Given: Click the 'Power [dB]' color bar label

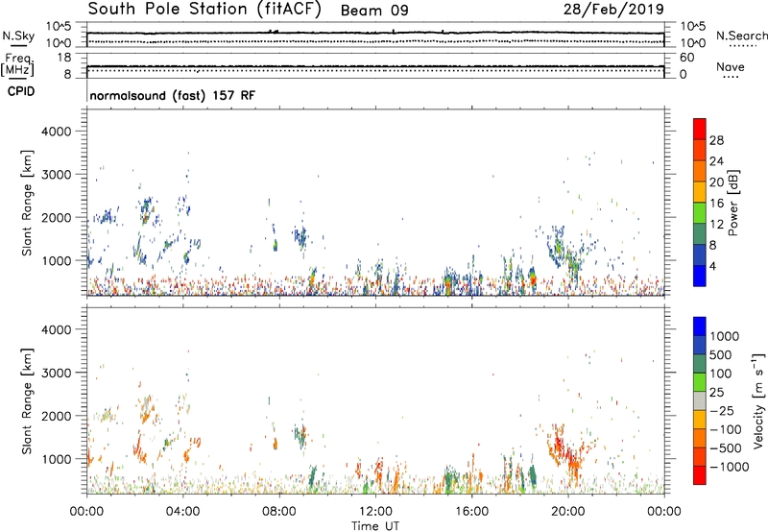Looking at the screenshot, I should [733, 203].
